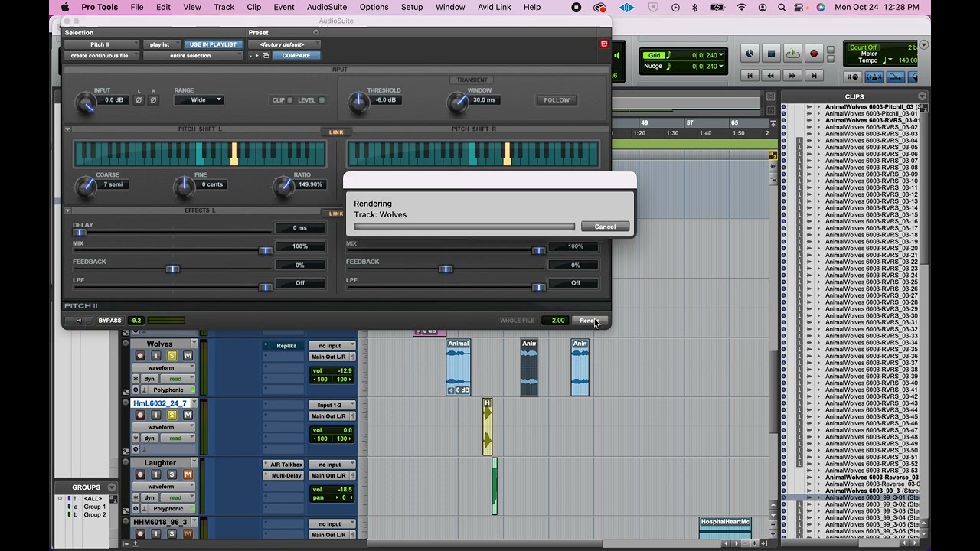Record-enable the Wolves track
This screenshot has height=551, width=980.
(139, 356)
